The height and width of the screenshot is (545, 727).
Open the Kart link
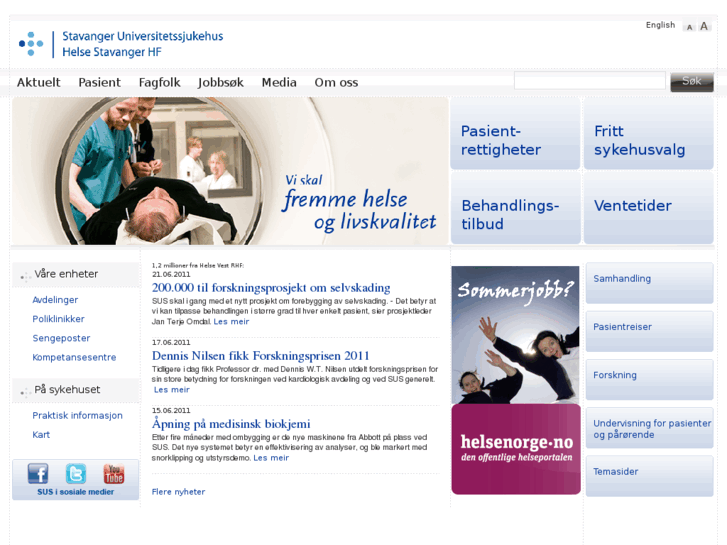(41, 435)
